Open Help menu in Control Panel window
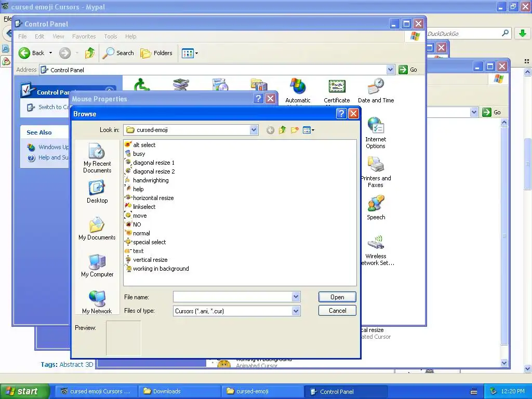 130,36
